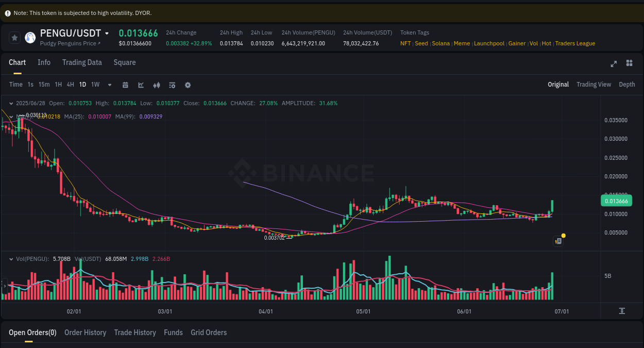The height and width of the screenshot is (348, 644).
Task: Select the 1D timeframe
Action: tap(82, 85)
